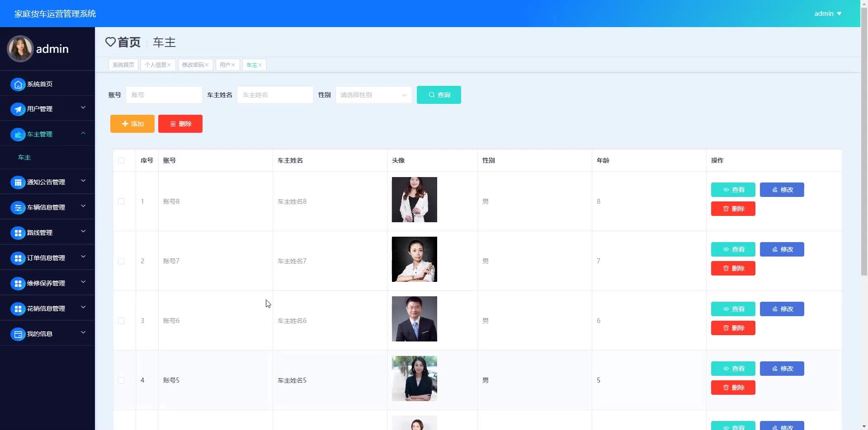Click the maintenance management icon
The width and height of the screenshot is (868, 430).
click(18, 284)
